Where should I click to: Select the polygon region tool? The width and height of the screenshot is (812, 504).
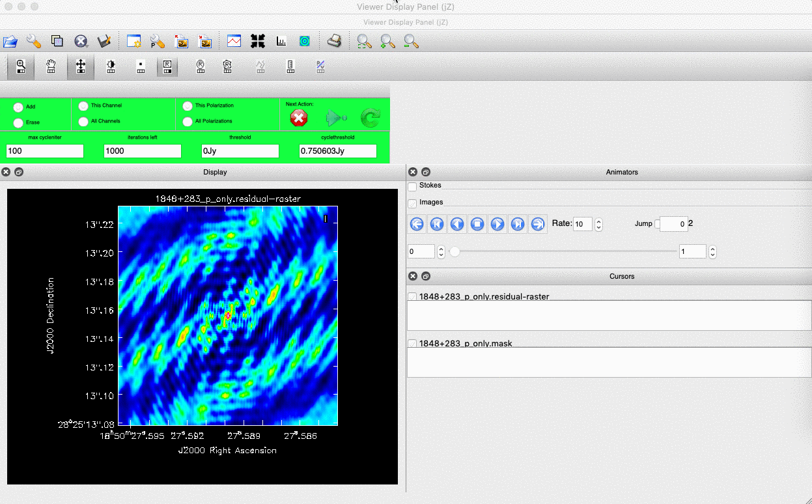click(x=227, y=66)
